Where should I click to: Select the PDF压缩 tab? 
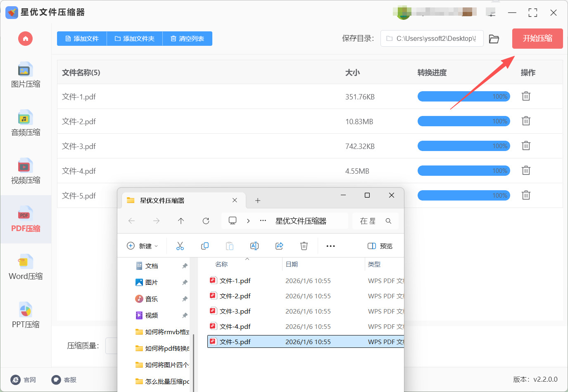(26, 220)
